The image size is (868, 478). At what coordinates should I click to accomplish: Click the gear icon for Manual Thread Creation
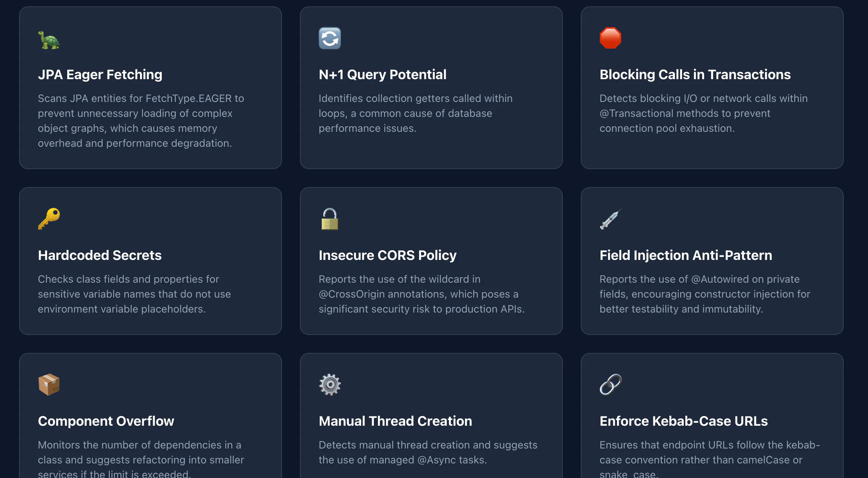(x=330, y=385)
